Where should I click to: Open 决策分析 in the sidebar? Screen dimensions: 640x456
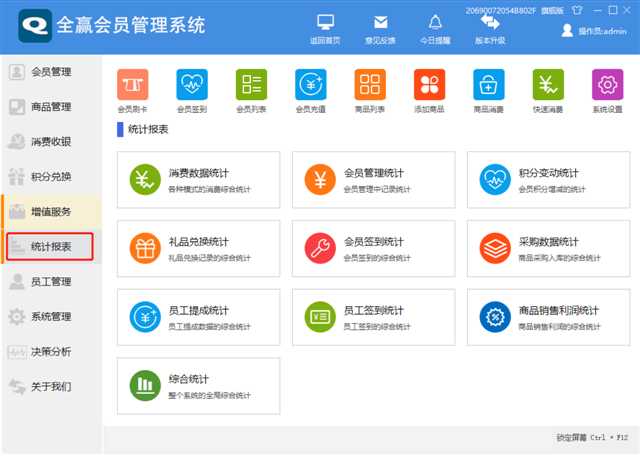pos(51,351)
